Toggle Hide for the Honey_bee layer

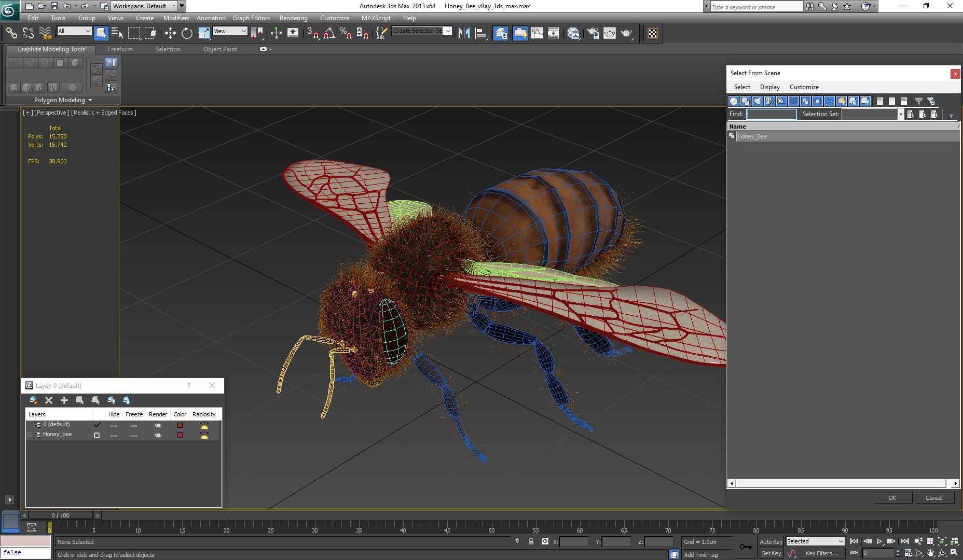(113, 435)
